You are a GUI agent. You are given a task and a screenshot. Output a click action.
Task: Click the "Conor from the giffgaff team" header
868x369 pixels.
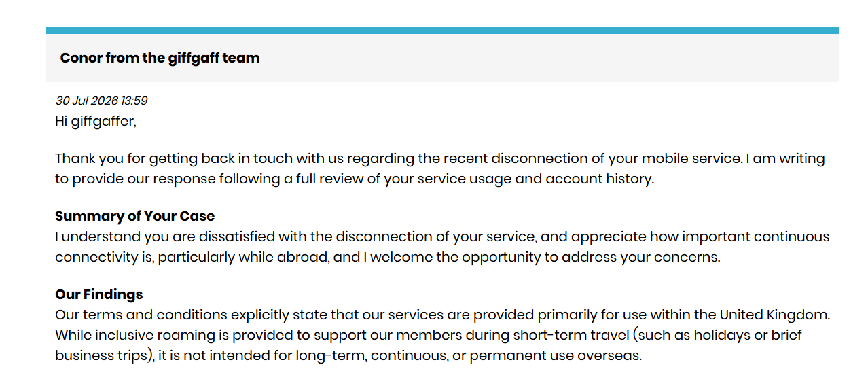tap(160, 58)
